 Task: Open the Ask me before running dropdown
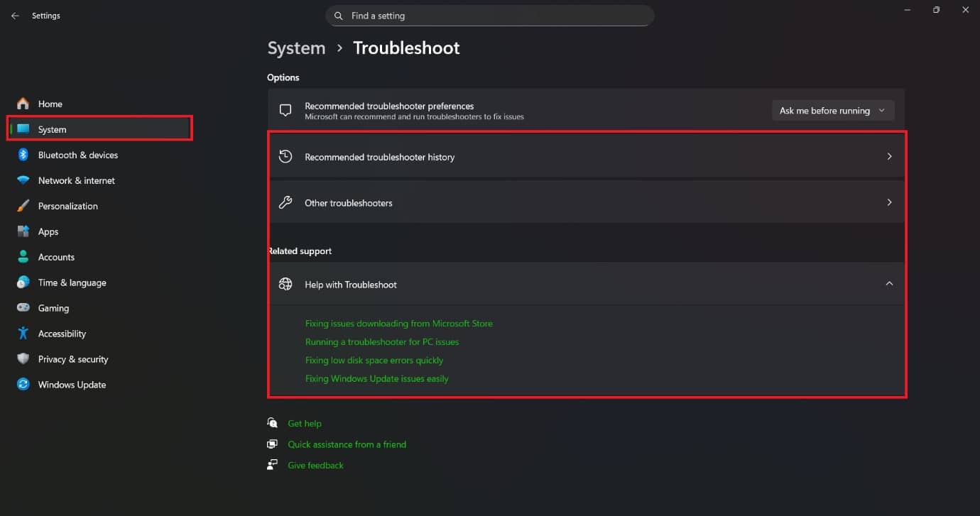tap(832, 110)
